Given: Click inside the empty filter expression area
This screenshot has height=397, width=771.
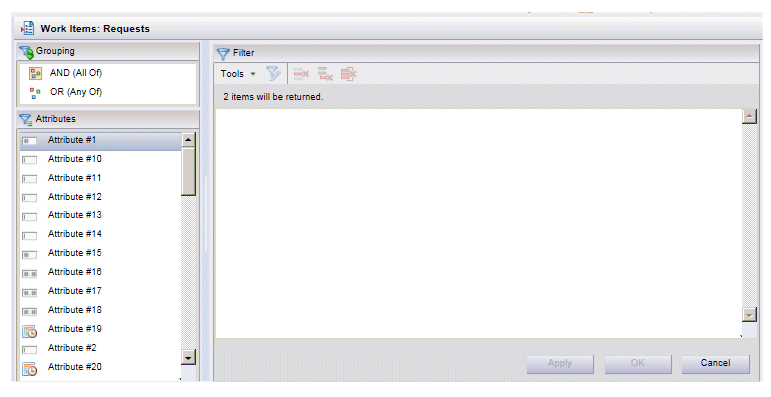Looking at the screenshot, I should (x=478, y=224).
